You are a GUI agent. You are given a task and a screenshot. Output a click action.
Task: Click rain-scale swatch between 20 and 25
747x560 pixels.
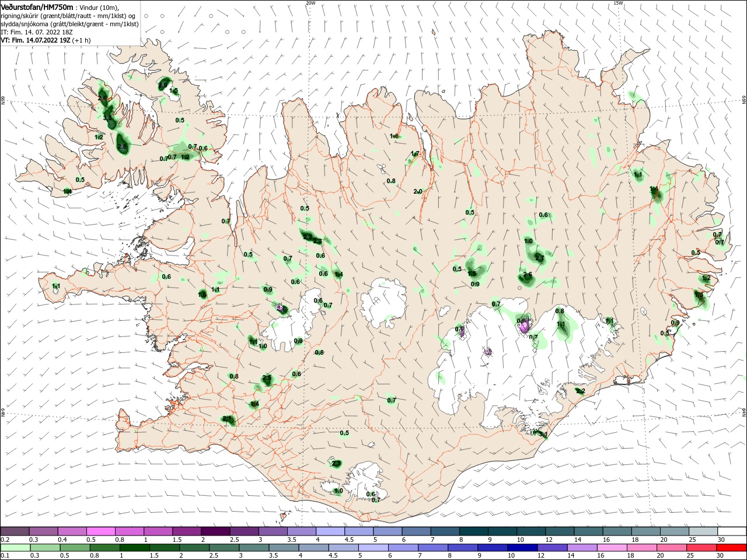click(671, 548)
